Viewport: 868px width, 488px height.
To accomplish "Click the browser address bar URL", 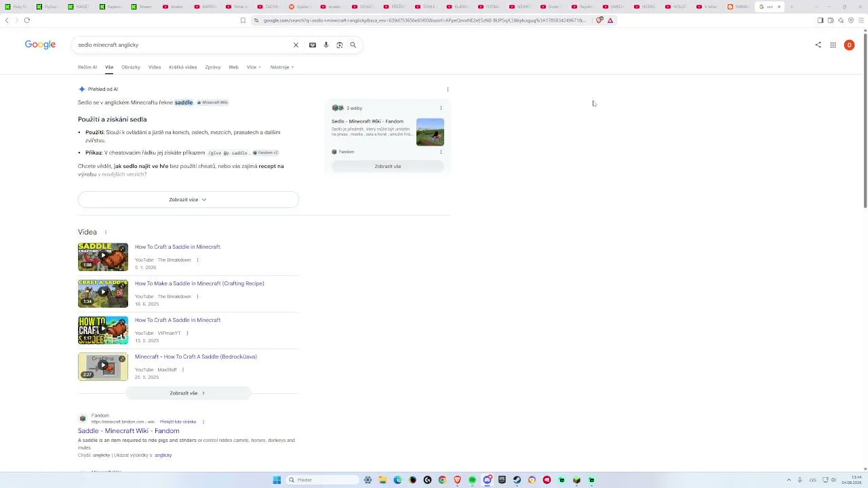I will pyautogui.click(x=424, y=20).
